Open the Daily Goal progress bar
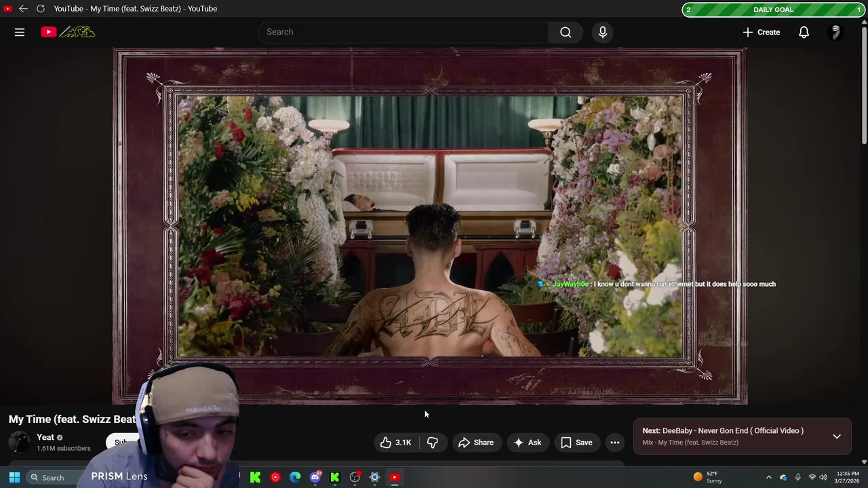 pyautogui.click(x=773, y=9)
